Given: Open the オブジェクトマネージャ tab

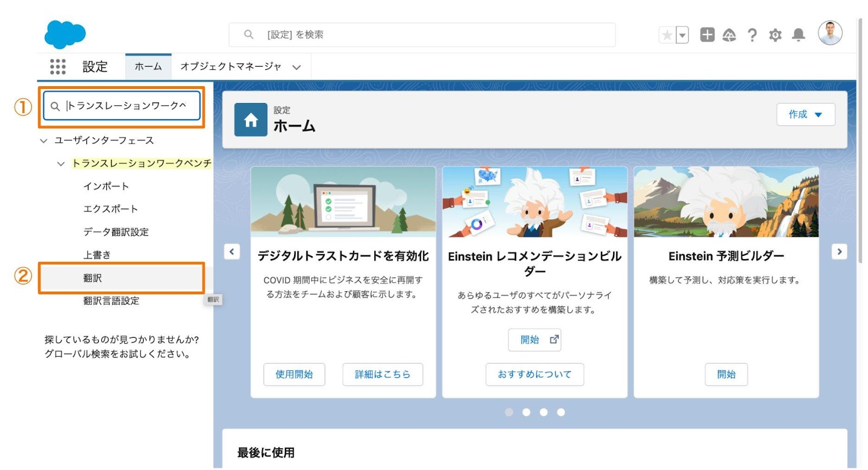Looking at the screenshot, I should coord(231,67).
